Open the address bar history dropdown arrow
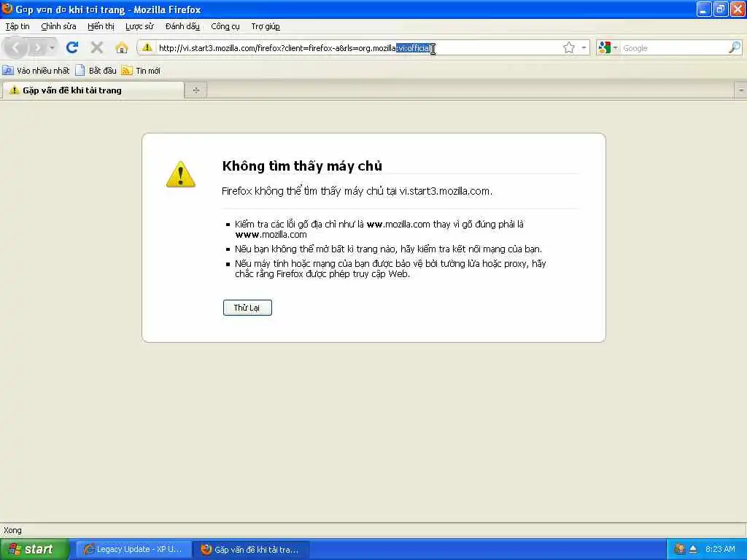This screenshot has height=560, width=747. point(584,47)
